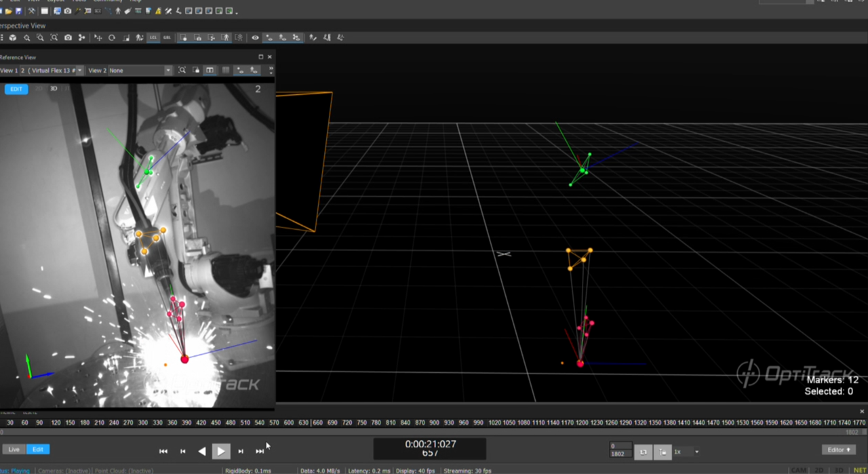The image size is (868, 474).
Task: Click the NET status indicator
Action: pos(860,471)
